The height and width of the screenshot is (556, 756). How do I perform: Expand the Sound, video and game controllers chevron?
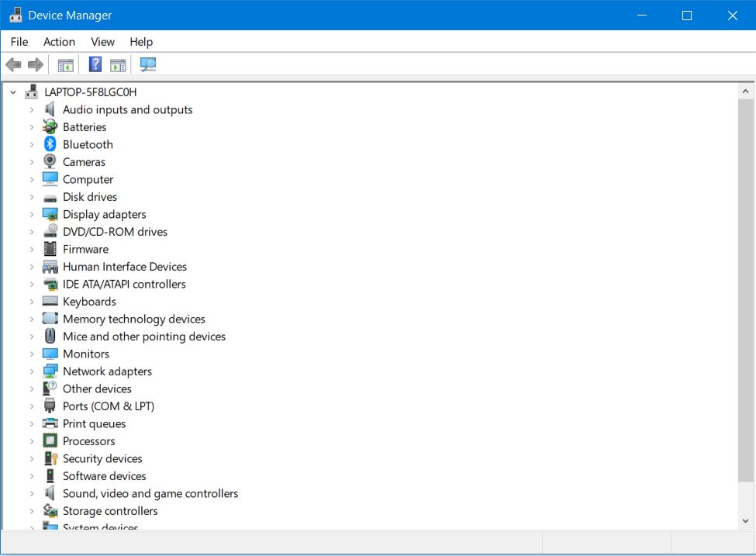(32, 493)
